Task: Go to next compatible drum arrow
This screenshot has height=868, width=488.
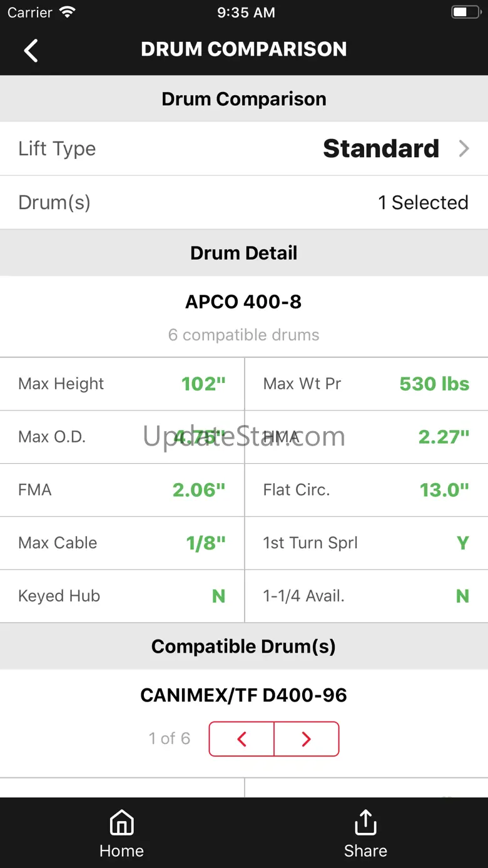Action: pos(307,739)
